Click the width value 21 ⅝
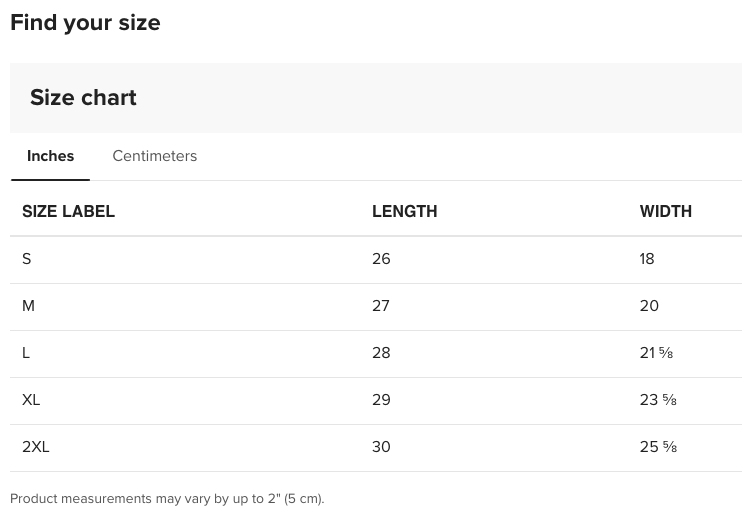Screen dimensions: 742x523 656,353
